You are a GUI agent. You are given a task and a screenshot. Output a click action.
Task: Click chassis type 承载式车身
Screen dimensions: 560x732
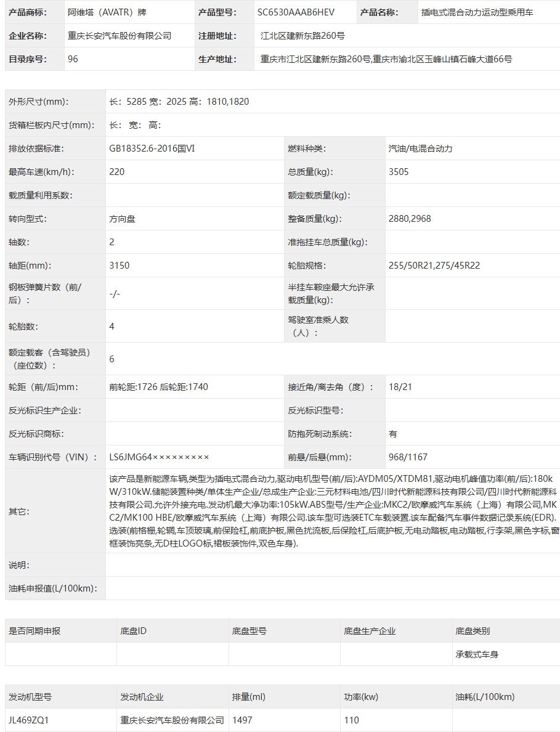[x=477, y=654]
